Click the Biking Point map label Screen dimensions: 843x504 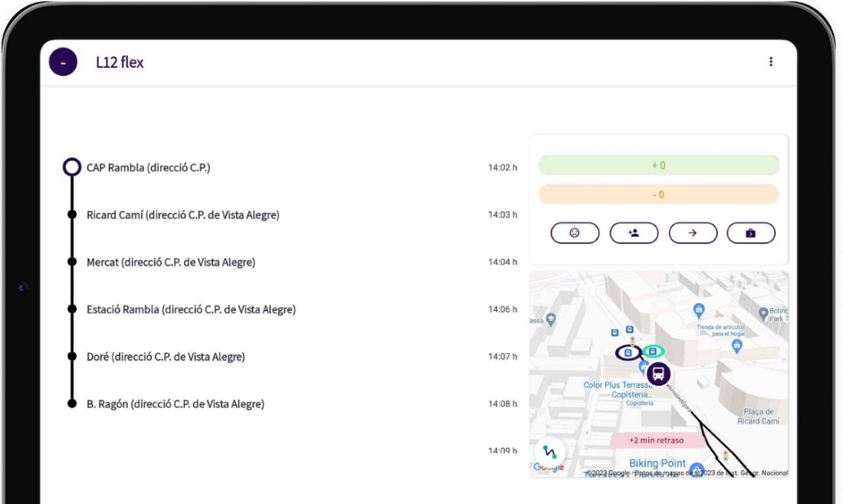tap(657, 463)
